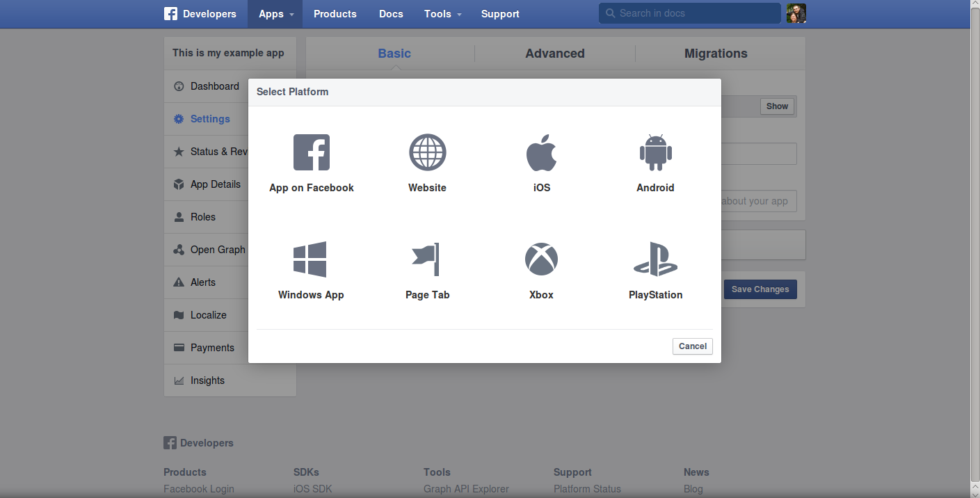980x498 pixels.
Task: Click the Show button
Action: 777,106
